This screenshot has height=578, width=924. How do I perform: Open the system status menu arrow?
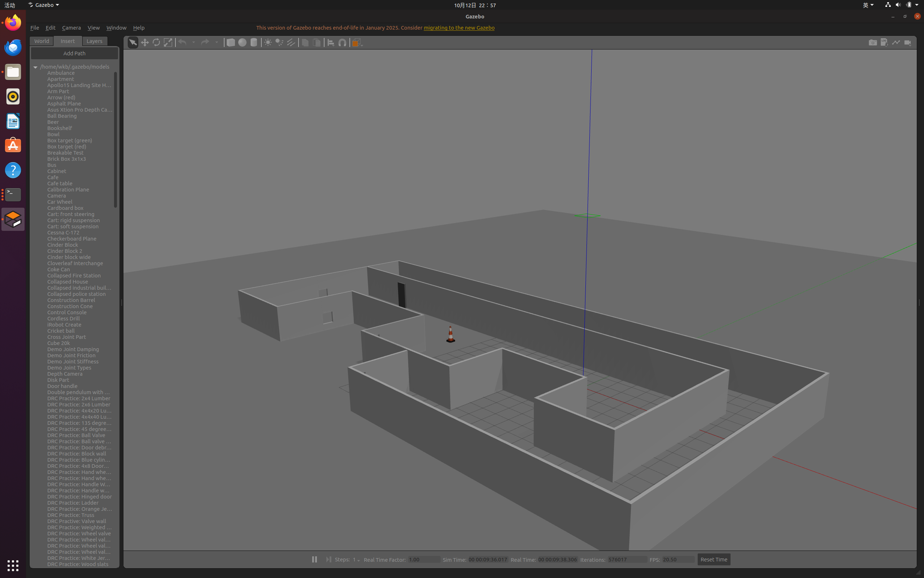pos(917,5)
